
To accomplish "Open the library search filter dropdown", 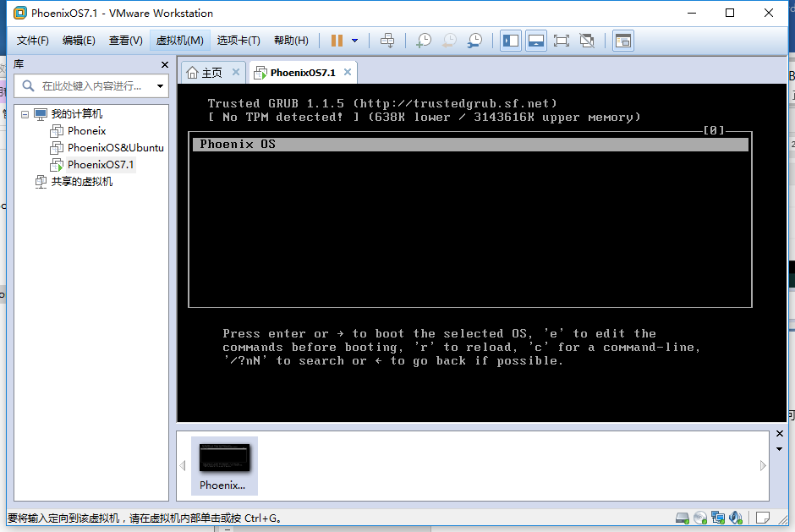I will [160, 86].
